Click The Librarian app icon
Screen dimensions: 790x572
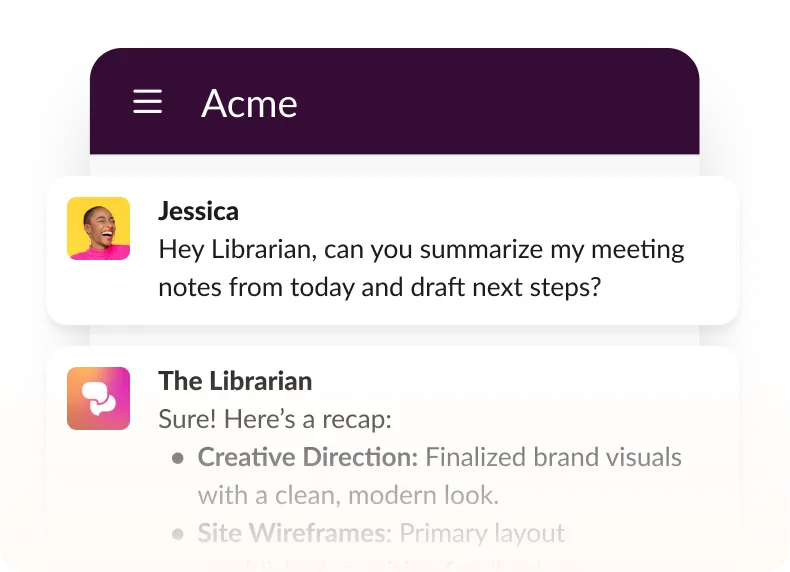tap(98, 398)
